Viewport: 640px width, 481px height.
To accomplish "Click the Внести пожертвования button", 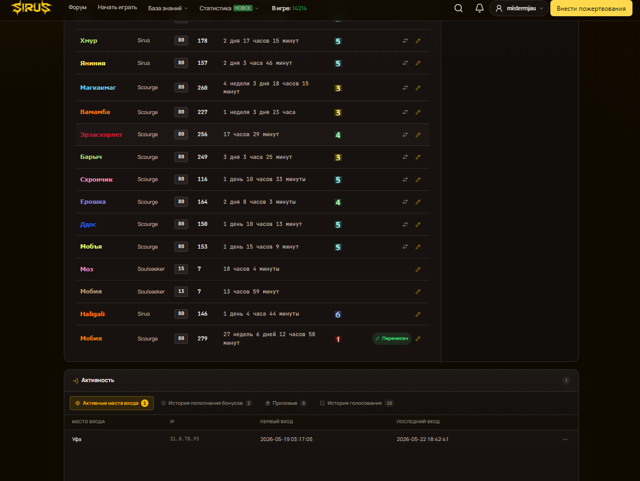I will click(591, 8).
